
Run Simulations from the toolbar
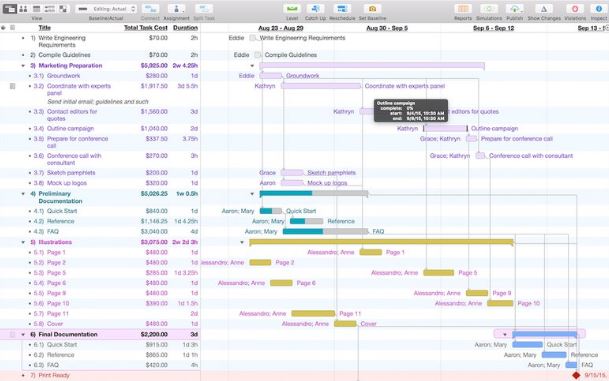489,9
